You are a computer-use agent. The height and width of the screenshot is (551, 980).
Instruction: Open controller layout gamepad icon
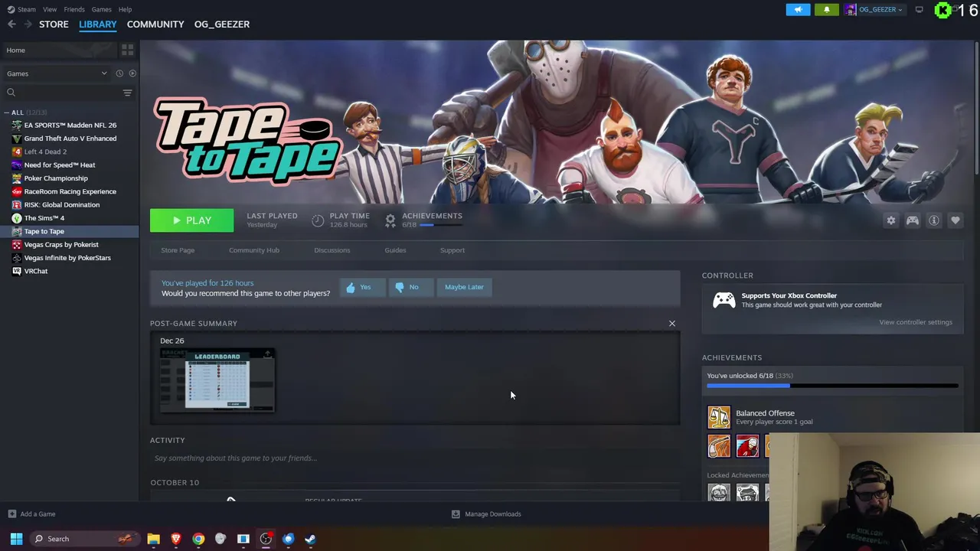click(912, 220)
